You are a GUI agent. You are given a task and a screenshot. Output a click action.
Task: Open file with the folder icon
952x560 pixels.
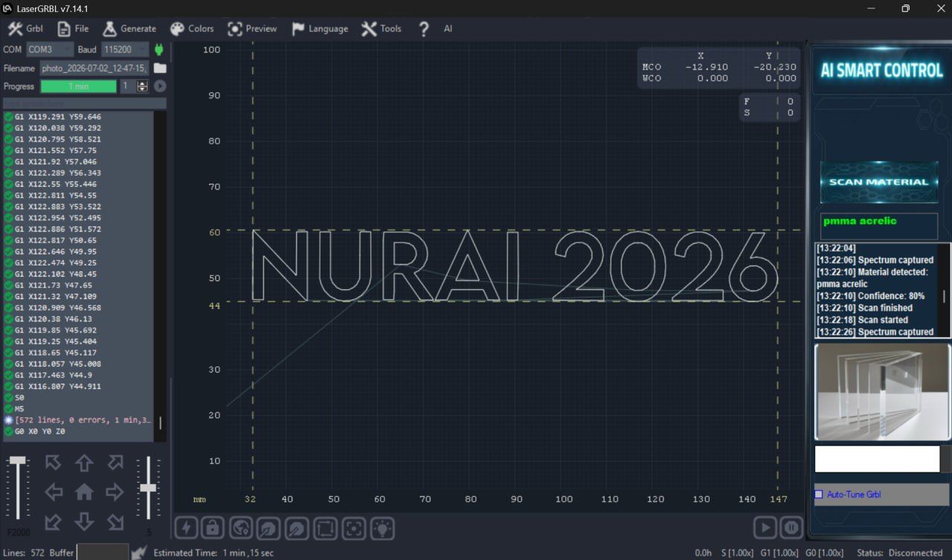(x=160, y=68)
